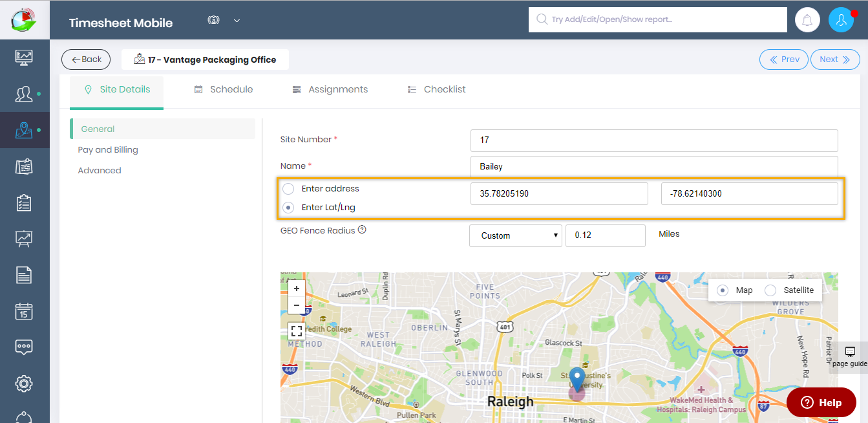Click the latitude field 35.78205190
This screenshot has width=868, height=423.
(x=559, y=193)
